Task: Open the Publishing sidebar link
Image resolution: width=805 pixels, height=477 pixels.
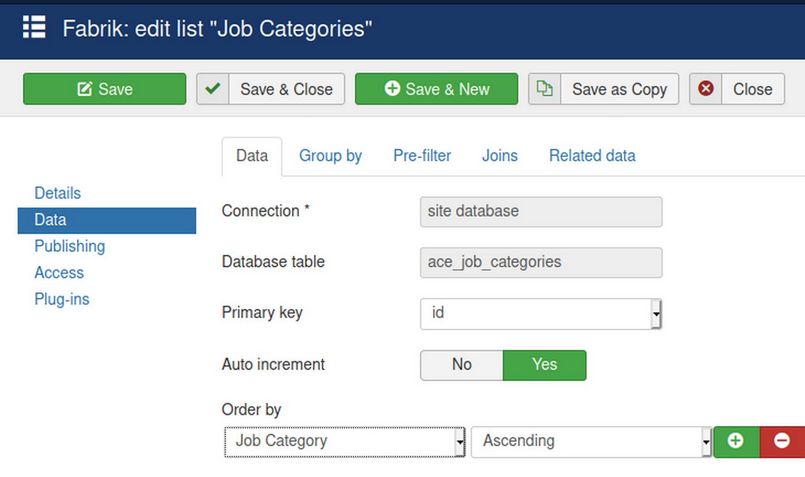Action: coord(70,246)
